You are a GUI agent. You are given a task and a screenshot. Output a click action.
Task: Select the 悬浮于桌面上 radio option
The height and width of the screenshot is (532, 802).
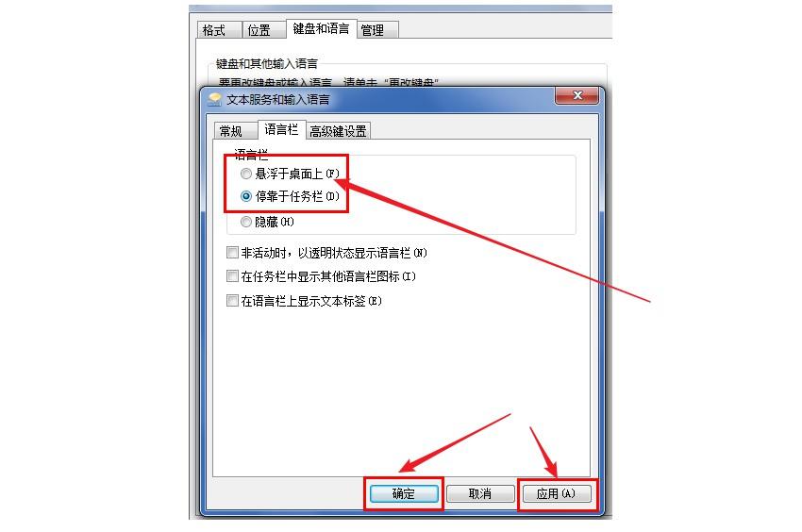(x=246, y=174)
